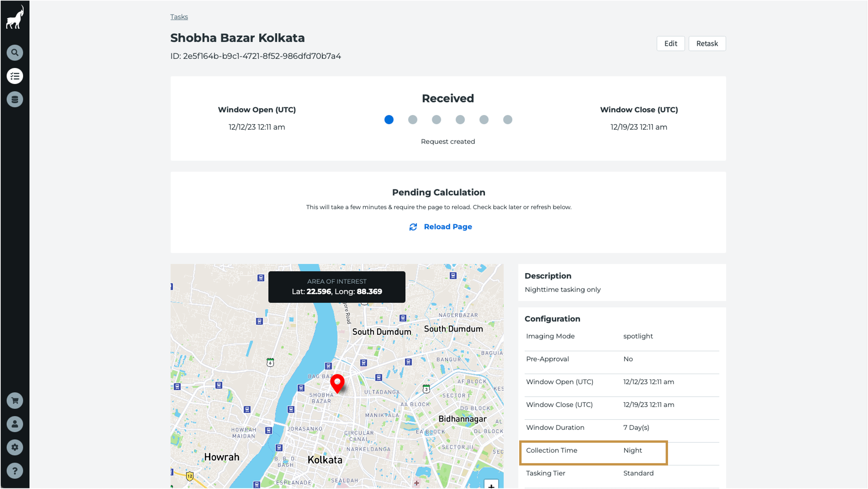Screen dimensions: 868x489
Task: Click the Nighttime tasking only description
Action: coord(563,290)
